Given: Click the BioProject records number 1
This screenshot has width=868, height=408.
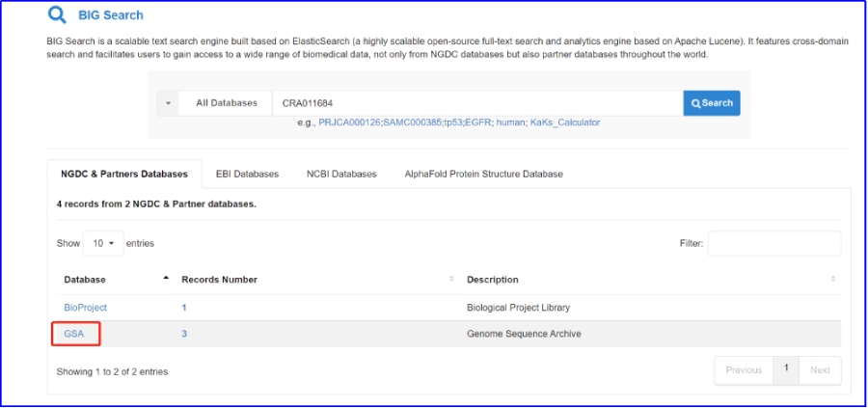Looking at the screenshot, I should click(x=184, y=308).
